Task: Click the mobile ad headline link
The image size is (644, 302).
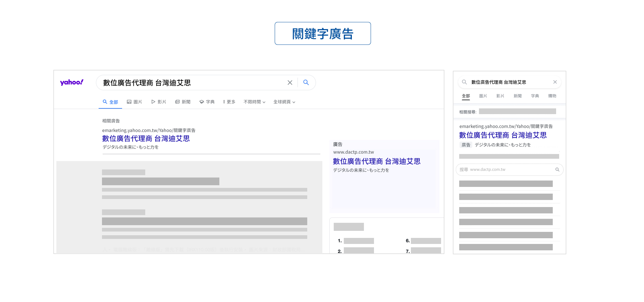Action: point(502,135)
